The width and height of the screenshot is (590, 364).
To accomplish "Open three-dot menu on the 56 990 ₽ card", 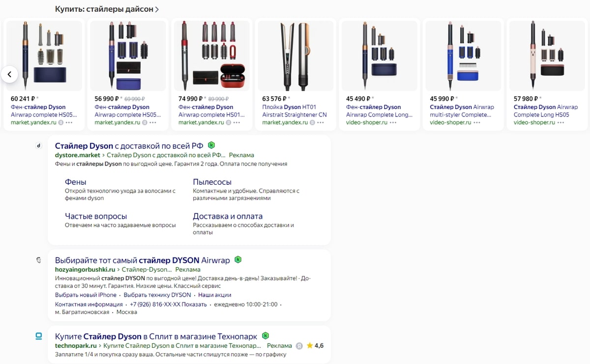I will click(x=152, y=122).
